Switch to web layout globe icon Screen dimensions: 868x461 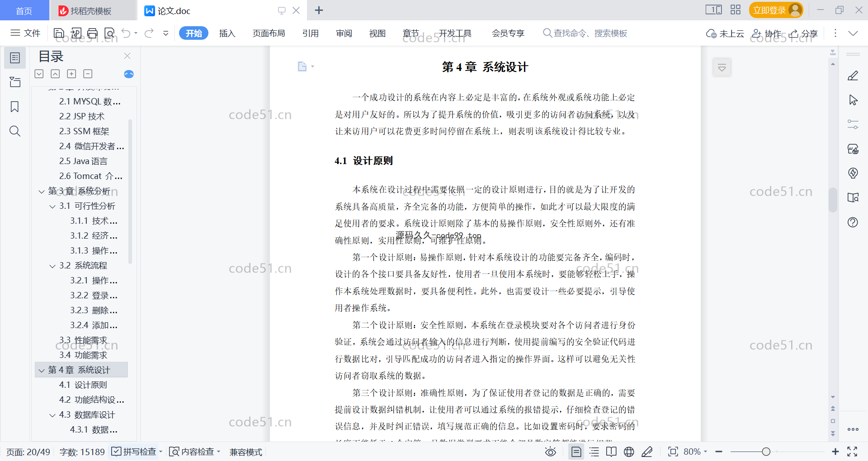629,452
